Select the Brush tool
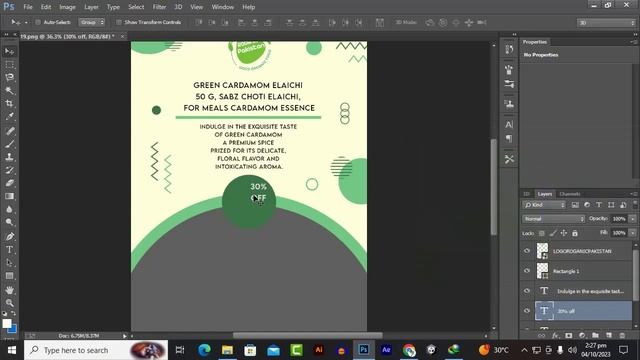This screenshot has width=640, height=360. [9, 144]
